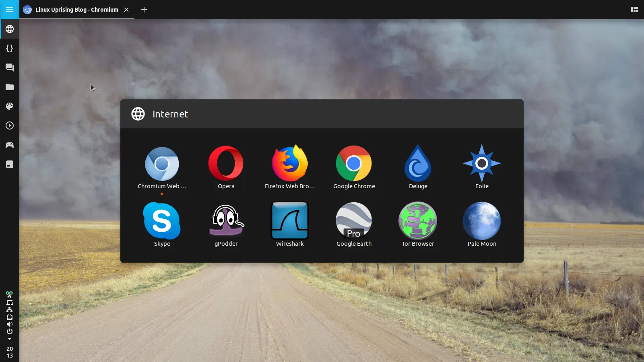Open Firefox Web Browser
This screenshot has width=644, height=362.
pyautogui.click(x=289, y=164)
